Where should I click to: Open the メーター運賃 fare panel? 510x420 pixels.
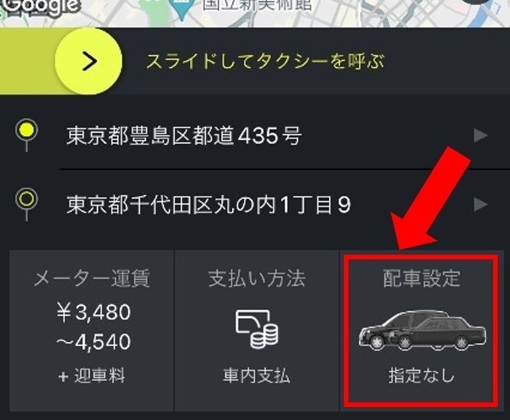(x=92, y=330)
